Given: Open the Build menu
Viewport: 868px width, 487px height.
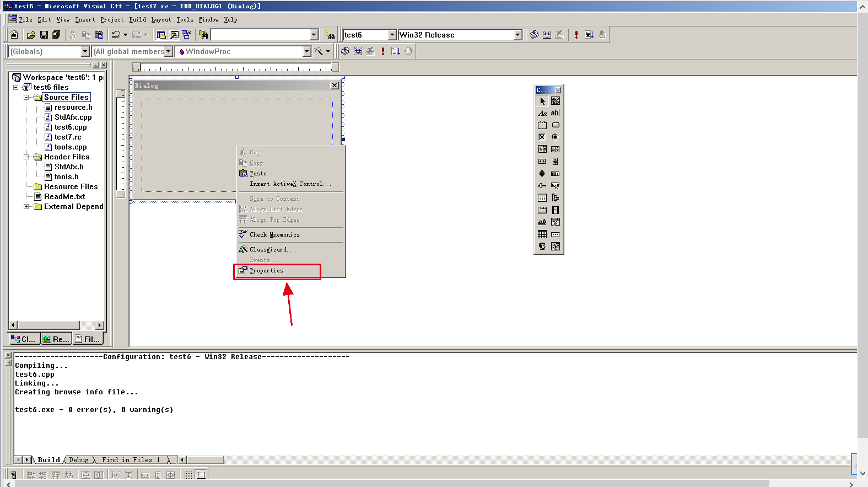Looking at the screenshot, I should coord(138,19).
